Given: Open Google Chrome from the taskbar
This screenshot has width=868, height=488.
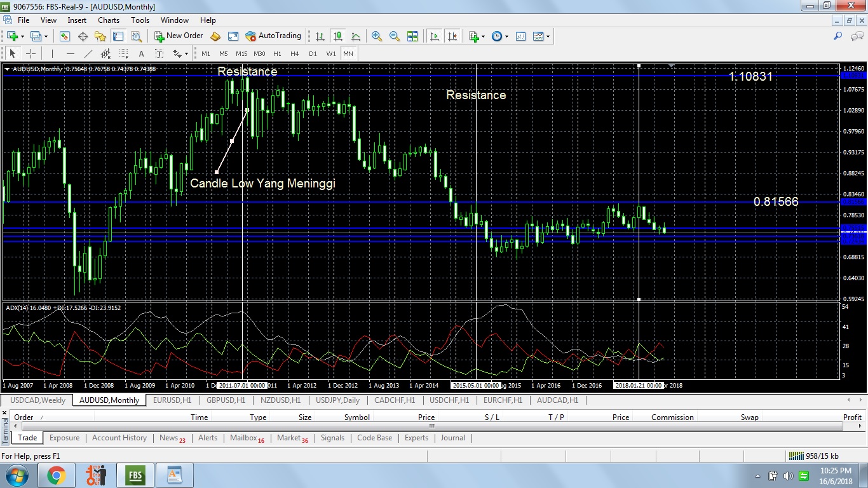Looking at the screenshot, I should [56, 475].
